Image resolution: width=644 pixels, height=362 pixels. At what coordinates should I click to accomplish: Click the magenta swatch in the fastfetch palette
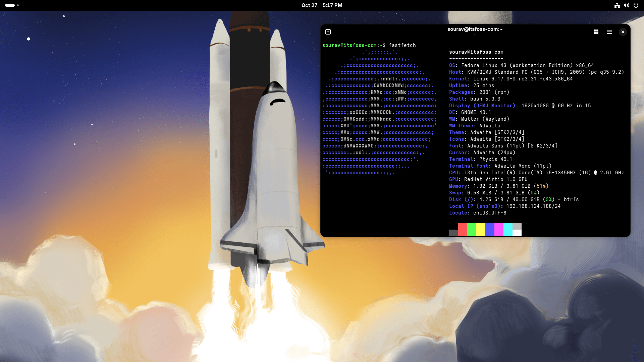(499, 230)
